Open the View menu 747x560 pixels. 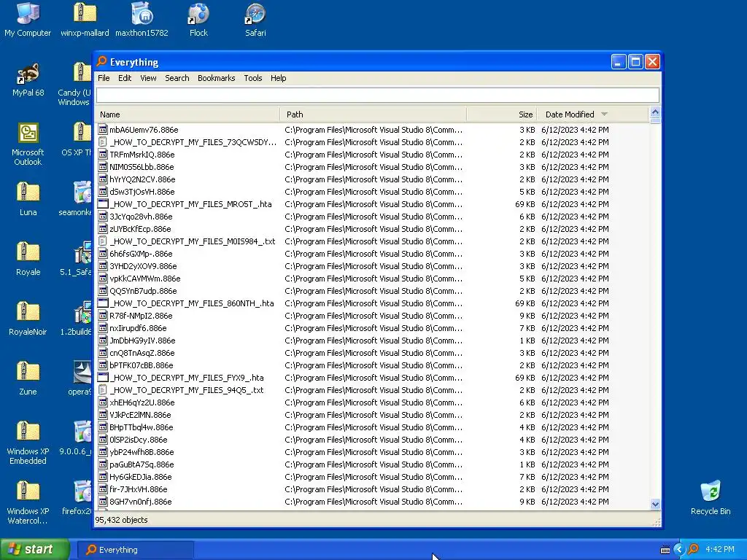(148, 78)
